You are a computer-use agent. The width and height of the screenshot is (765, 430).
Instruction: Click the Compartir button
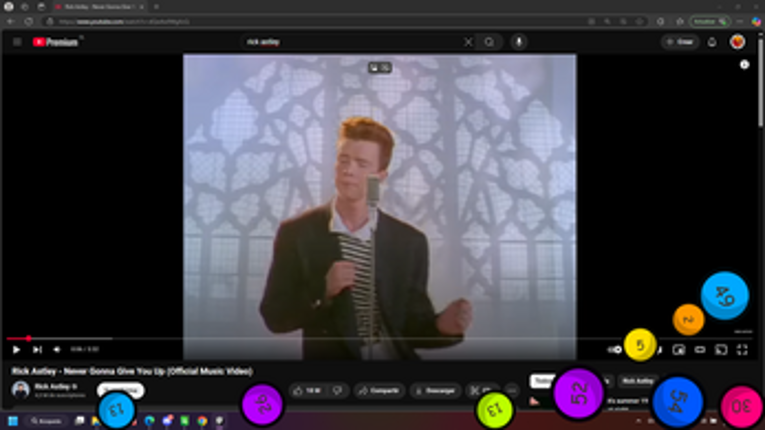tap(378, 390)
